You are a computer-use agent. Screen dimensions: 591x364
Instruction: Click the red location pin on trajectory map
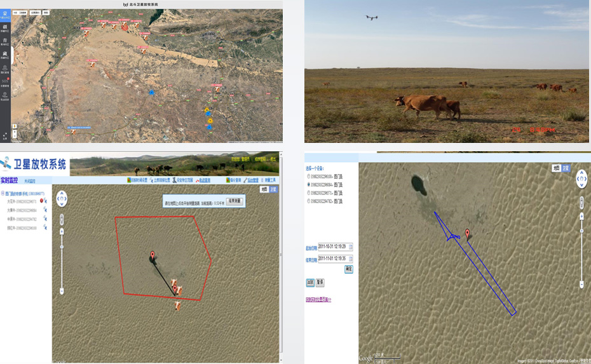pyautogui.click(x=467, y=233)
